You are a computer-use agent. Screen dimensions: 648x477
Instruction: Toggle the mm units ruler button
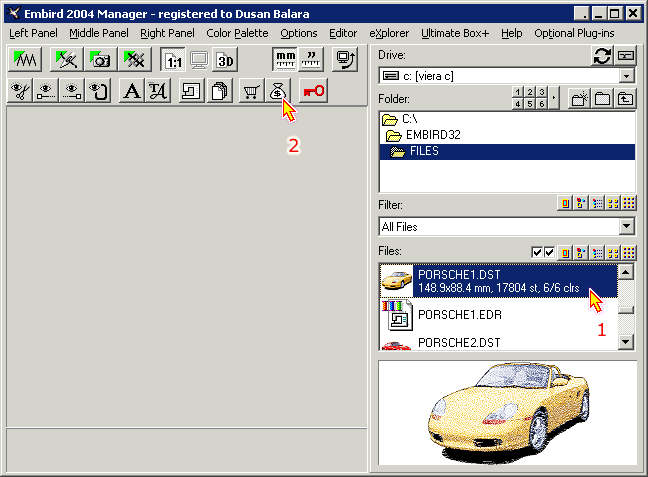284,60
